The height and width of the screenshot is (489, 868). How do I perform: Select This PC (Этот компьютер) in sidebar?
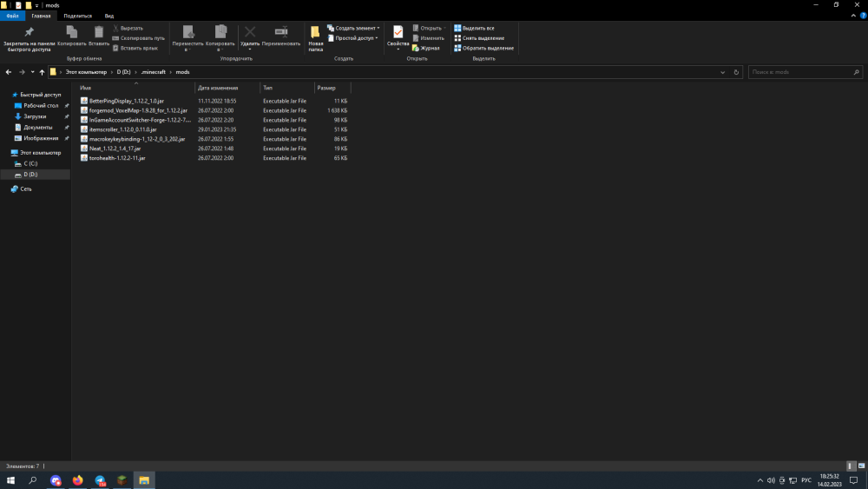pyautogui.click(x=36, y=152)
